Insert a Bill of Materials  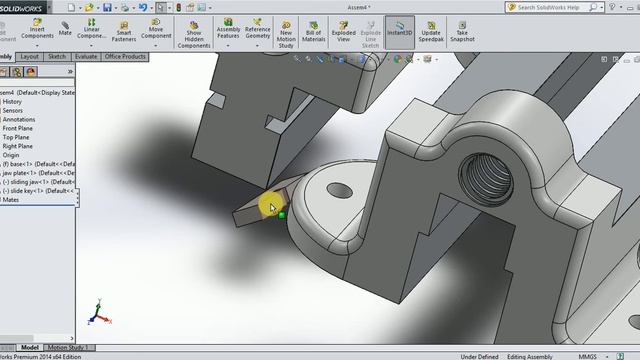tap(313, 32)
